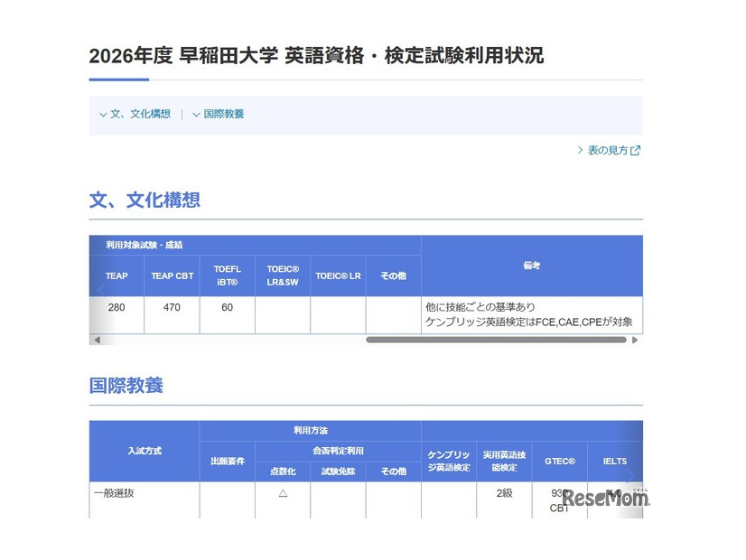746x560 pixels.
Task: Click external-link icon beside 表の見方
Action: click(x=635, y=151)
